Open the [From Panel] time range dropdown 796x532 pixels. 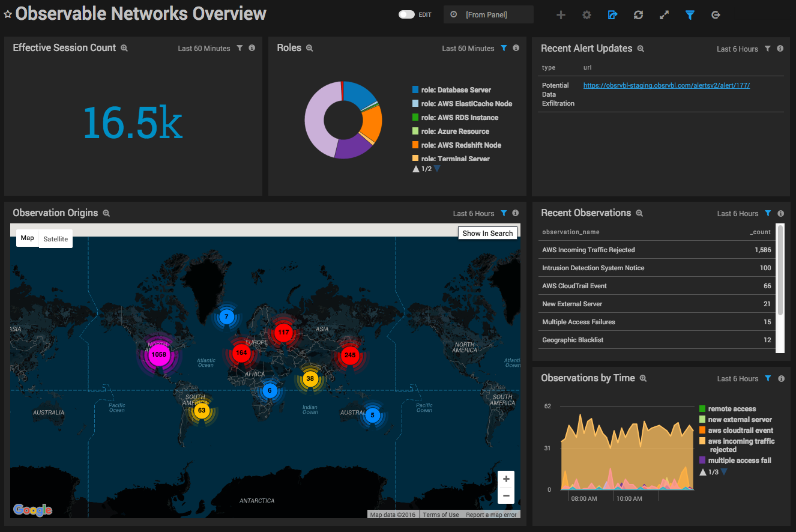pos(488,14)
